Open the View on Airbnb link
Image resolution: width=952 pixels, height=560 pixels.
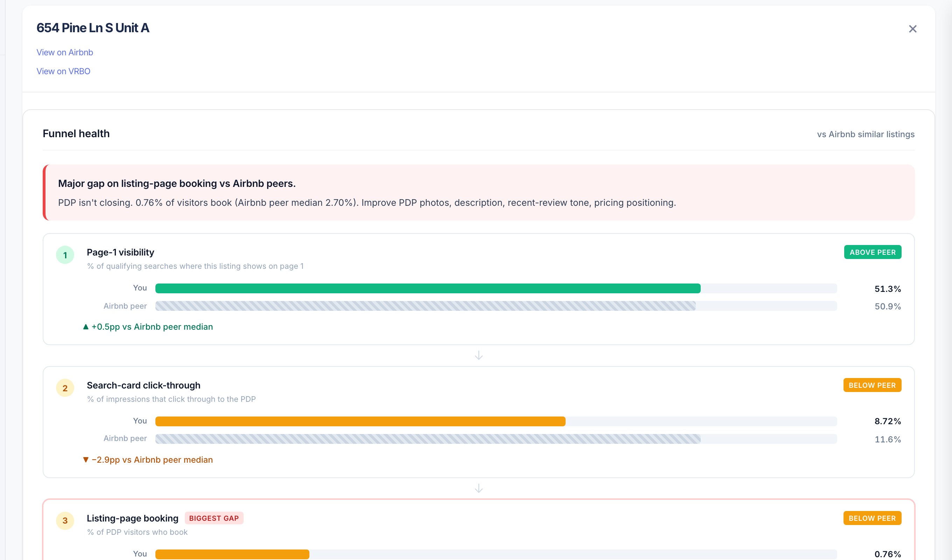pyautogui.click(x=65, y=52)
